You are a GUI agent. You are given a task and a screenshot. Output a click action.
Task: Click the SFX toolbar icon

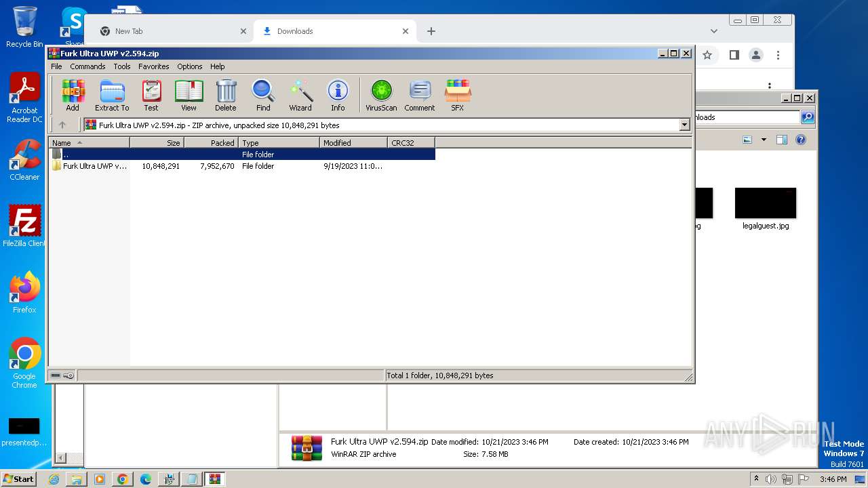[458, 95]
